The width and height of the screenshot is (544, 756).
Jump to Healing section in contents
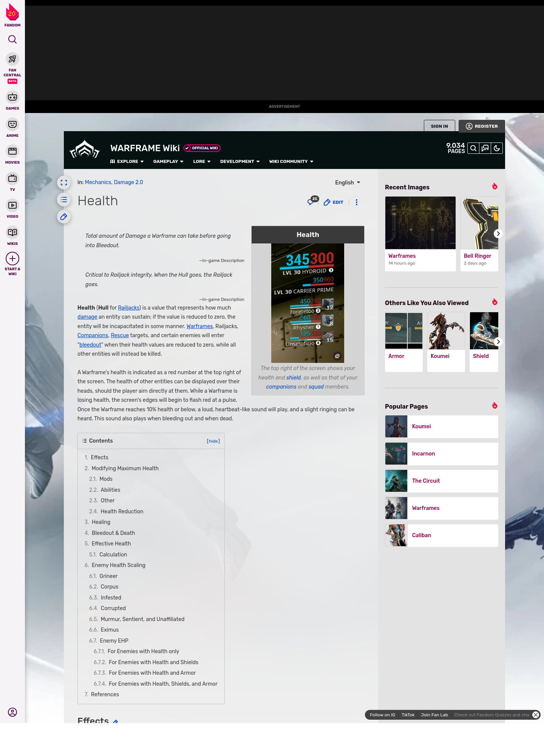101,522
